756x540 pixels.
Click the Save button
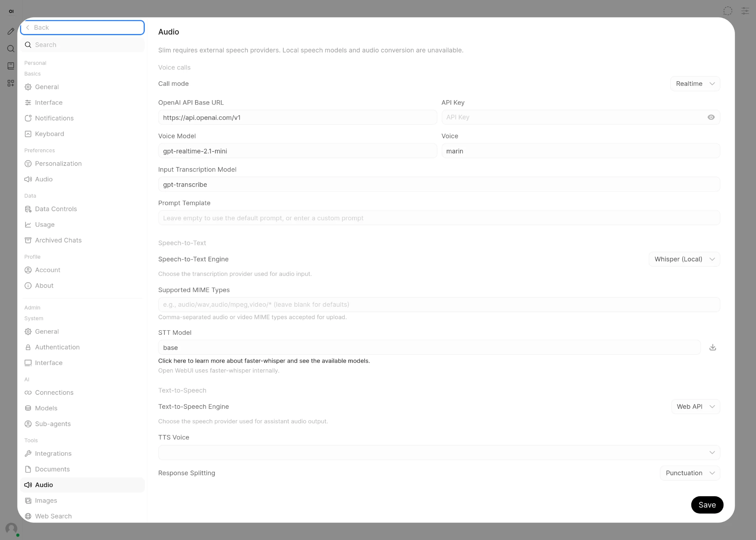[707, 505]
